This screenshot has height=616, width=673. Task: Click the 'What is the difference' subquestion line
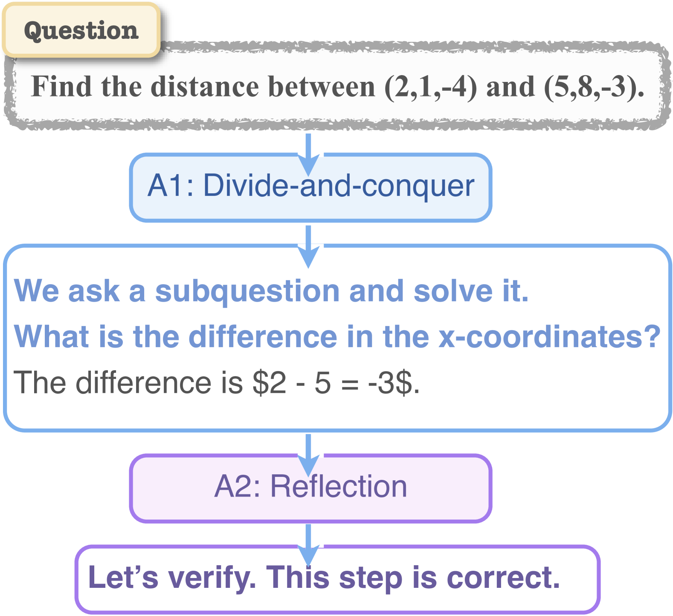pyautogui.click(x=337, y=337)
